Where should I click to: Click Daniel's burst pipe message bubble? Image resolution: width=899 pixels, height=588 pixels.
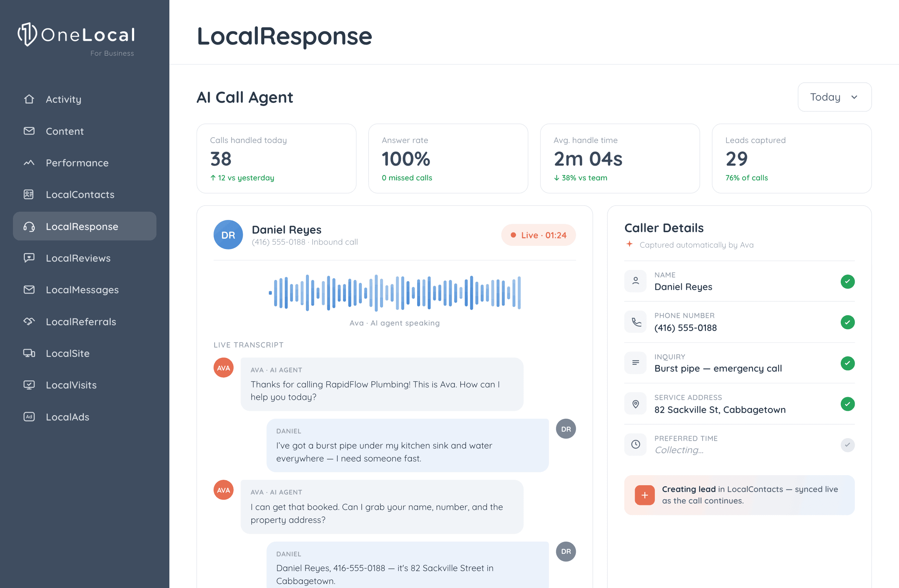(407, 445)
